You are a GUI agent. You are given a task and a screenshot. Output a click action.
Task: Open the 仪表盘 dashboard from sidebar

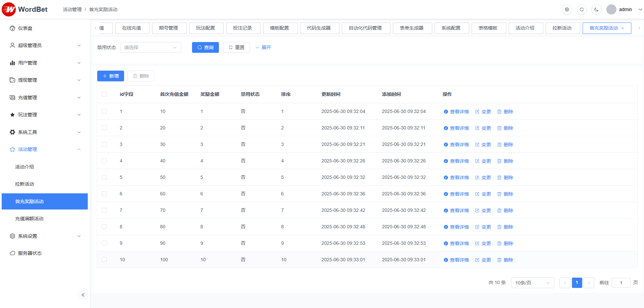point(25,28)
